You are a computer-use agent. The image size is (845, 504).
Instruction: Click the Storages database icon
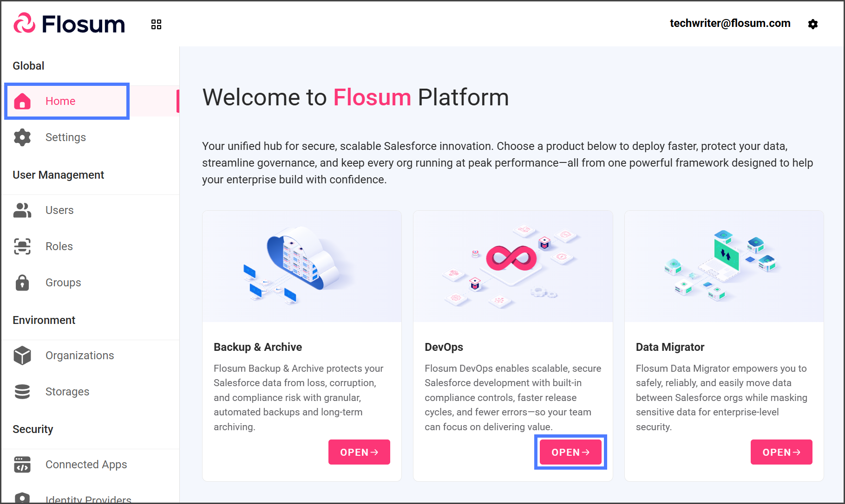click(22, 392)
